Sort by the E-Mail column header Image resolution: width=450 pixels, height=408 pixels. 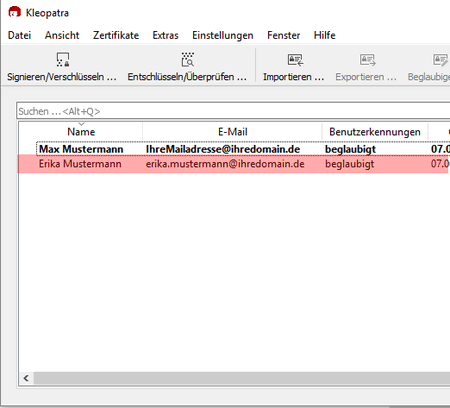(232, 132)
